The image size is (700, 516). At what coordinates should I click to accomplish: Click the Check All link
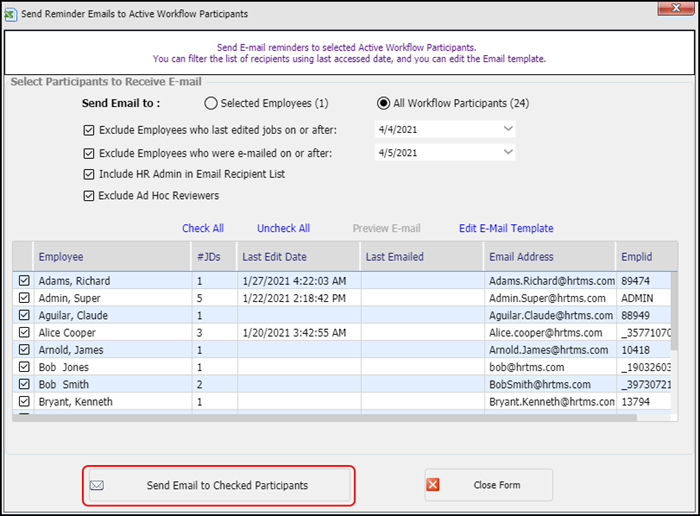[203, 228]
